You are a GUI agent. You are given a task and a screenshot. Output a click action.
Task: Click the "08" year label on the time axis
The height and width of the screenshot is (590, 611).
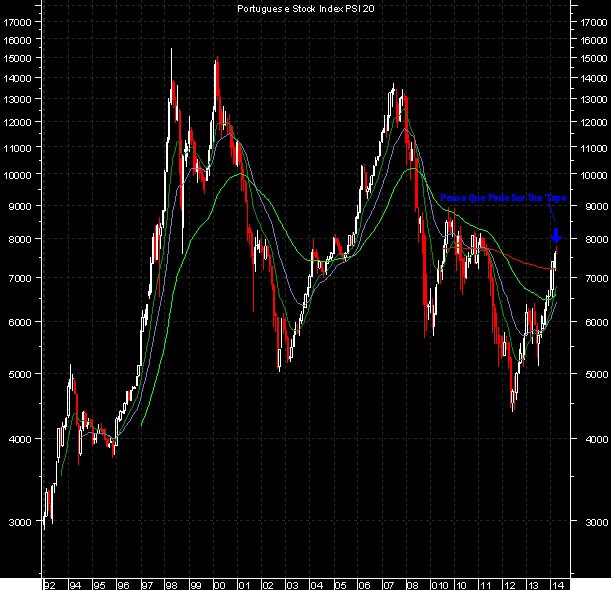(x=413, y=585)
